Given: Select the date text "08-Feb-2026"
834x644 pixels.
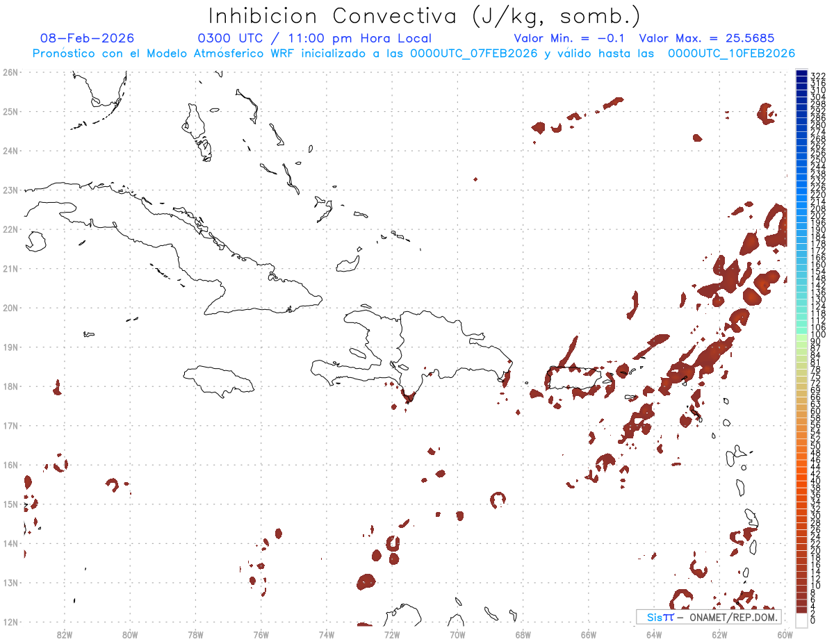Looking at the screenshot, I should click(x=88, y=38).
